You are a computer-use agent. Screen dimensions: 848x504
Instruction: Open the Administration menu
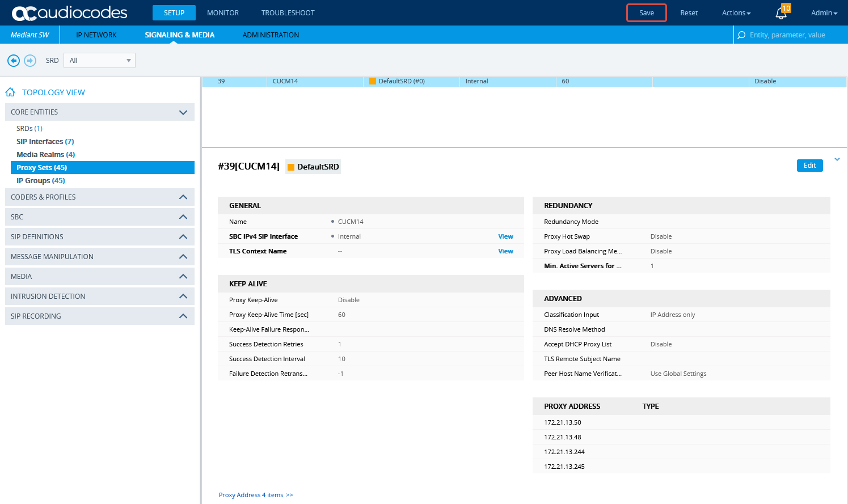(271, 35)
